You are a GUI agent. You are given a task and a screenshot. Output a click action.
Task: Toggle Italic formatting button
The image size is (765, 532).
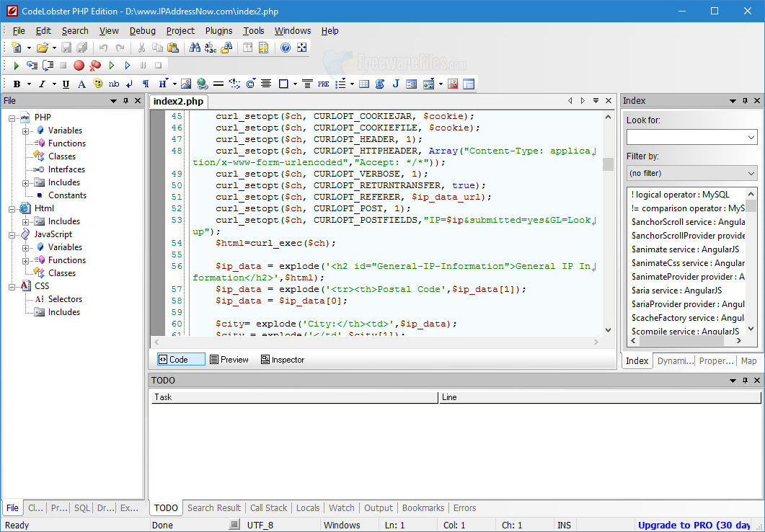[x=42, y=84]
